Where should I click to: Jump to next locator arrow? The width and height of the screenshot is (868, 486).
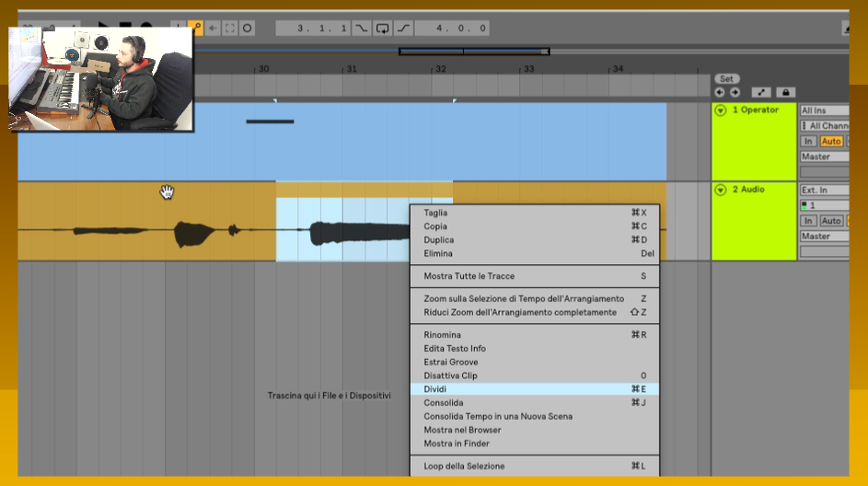tap(735, 92)
